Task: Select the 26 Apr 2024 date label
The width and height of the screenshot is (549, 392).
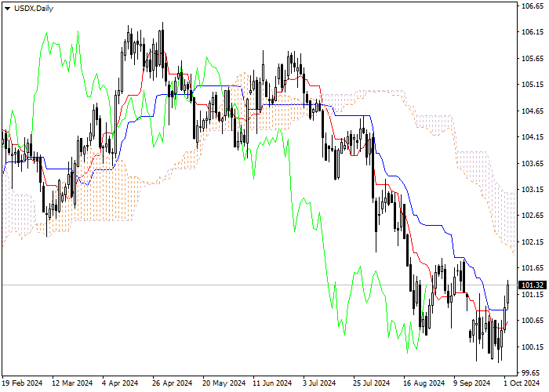Action: click(x=173, y=383)
